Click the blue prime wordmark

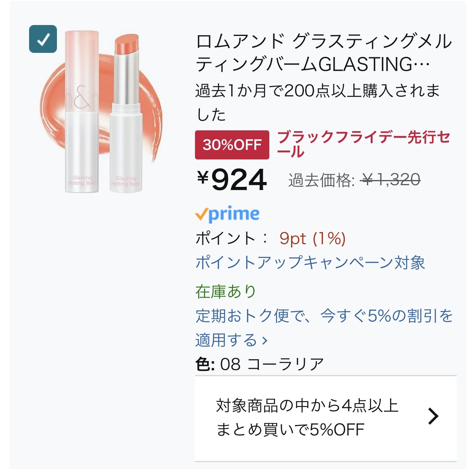[x=234, y=214]
